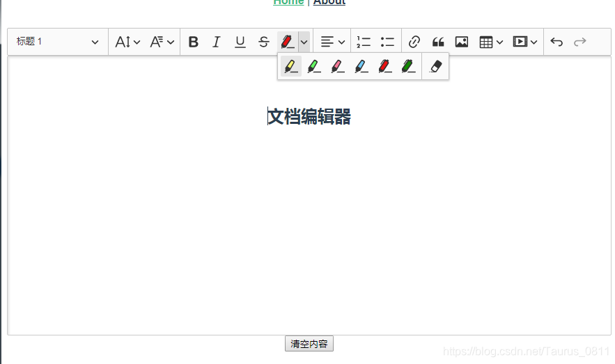This screenshot has width=615, height=364.
Task: Insert a numbered list
Action: pos(364,42)
